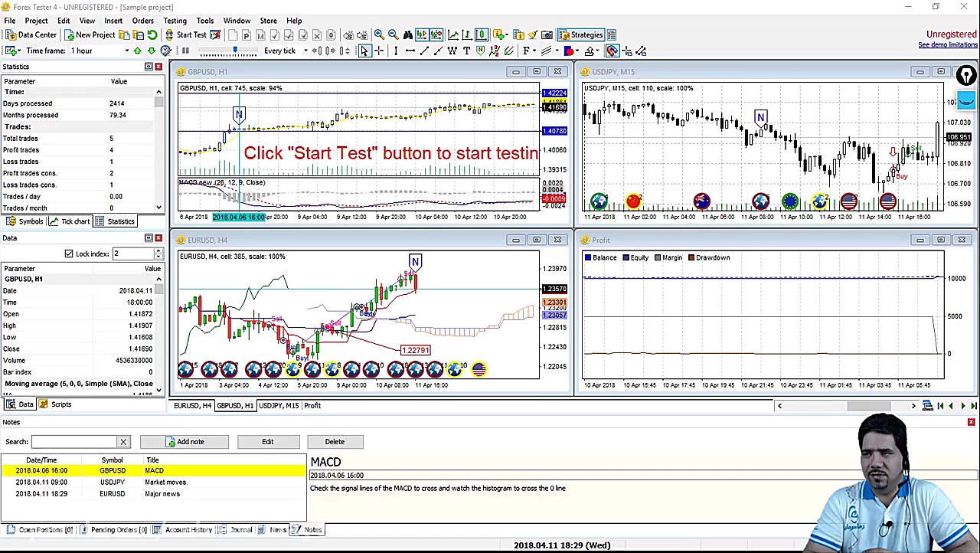Image resolution: width=980 pixels, height=553 pixels.
Task: Zoom in on the chart
Action: pos(379,34)
